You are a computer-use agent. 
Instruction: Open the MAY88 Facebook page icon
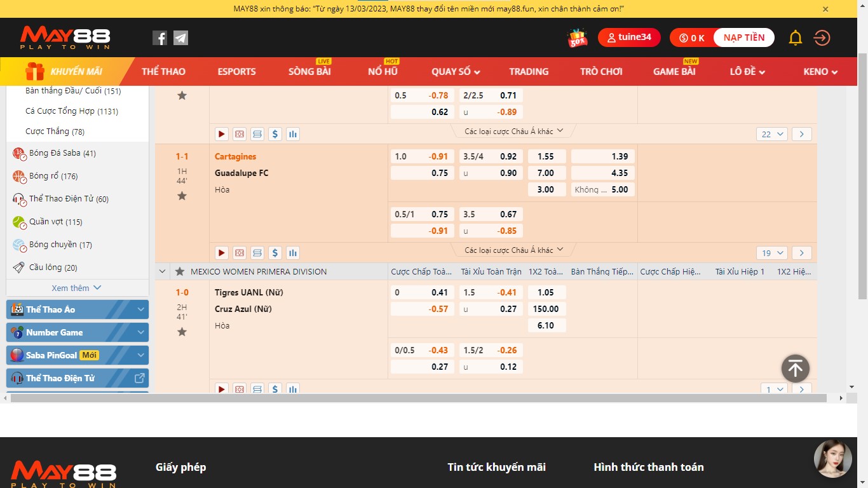[x=159, y=38]
